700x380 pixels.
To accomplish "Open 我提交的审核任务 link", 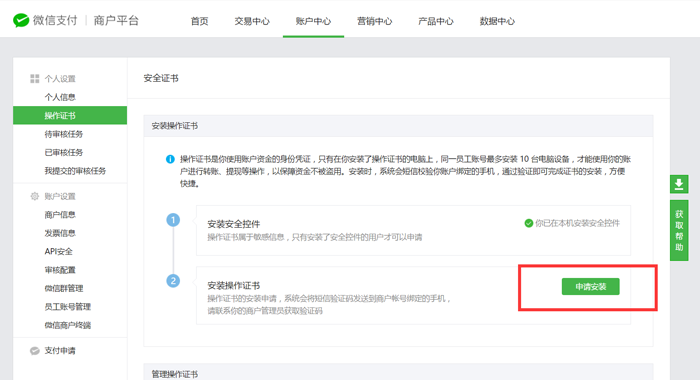I will (x=75, y=171).
